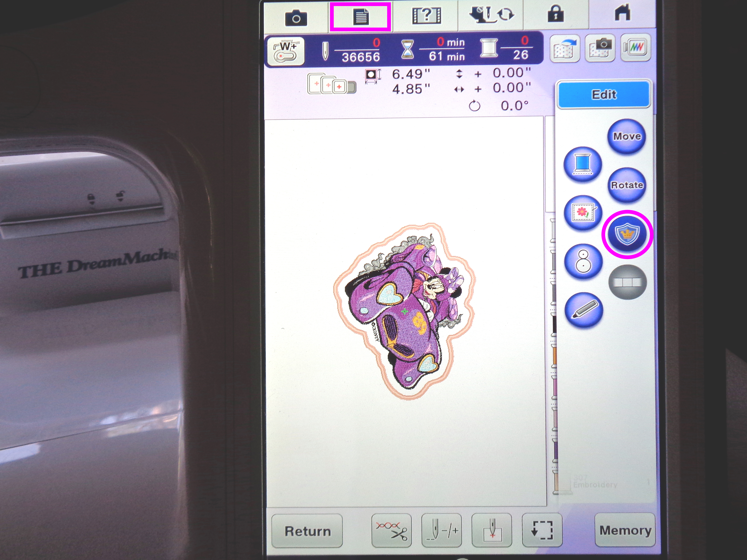
Task: Tap the crown shield applique button
Action: [627, 234]
